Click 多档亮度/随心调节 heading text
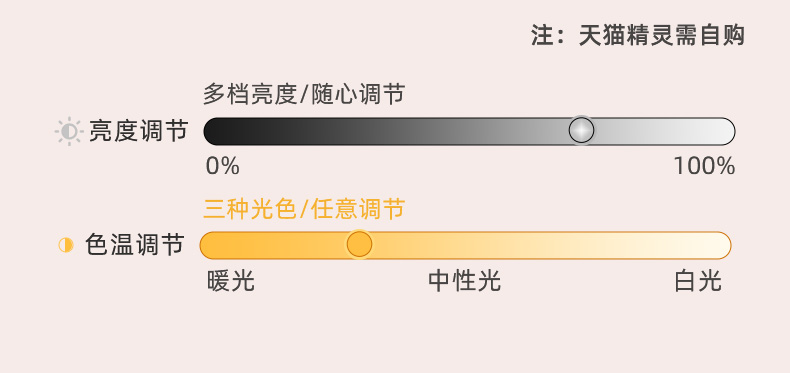The image size is (790, 373). 304,94
